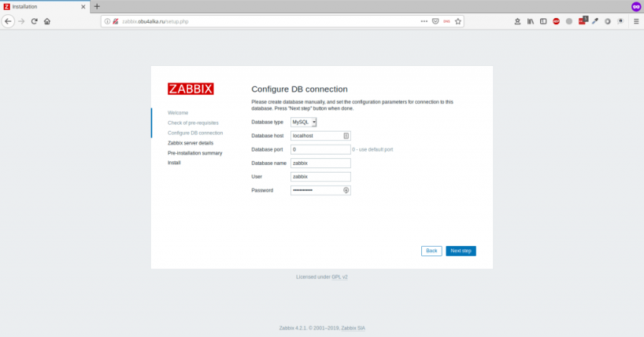
Task: Click the Password label
Action: pos(262,190)
